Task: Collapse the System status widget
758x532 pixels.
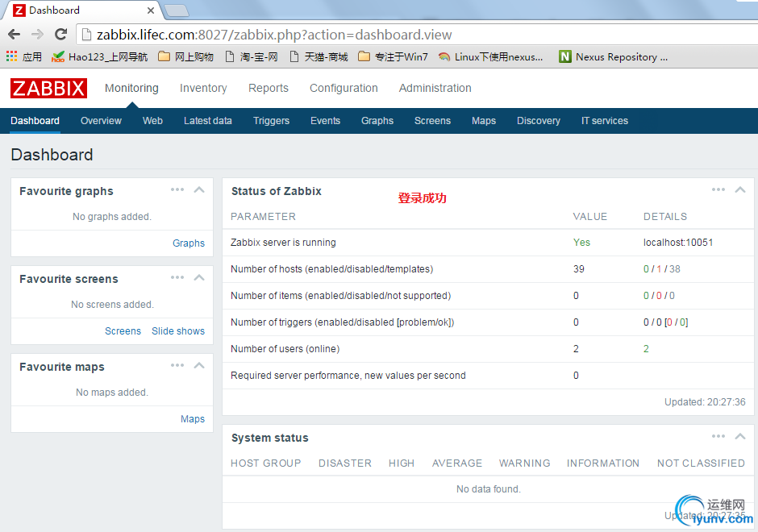Action: coord(740,437)
